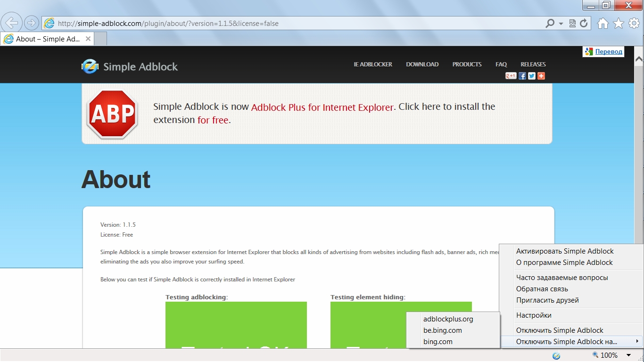This screenshot has width=644, height=362.
Task: Click the 'License: Free' text
Action: (117, 235)
